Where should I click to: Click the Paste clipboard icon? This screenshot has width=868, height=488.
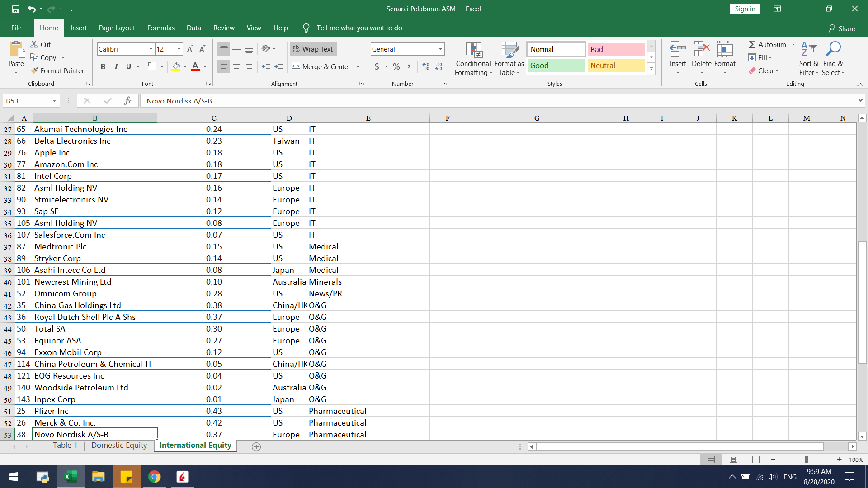[16, 49]
